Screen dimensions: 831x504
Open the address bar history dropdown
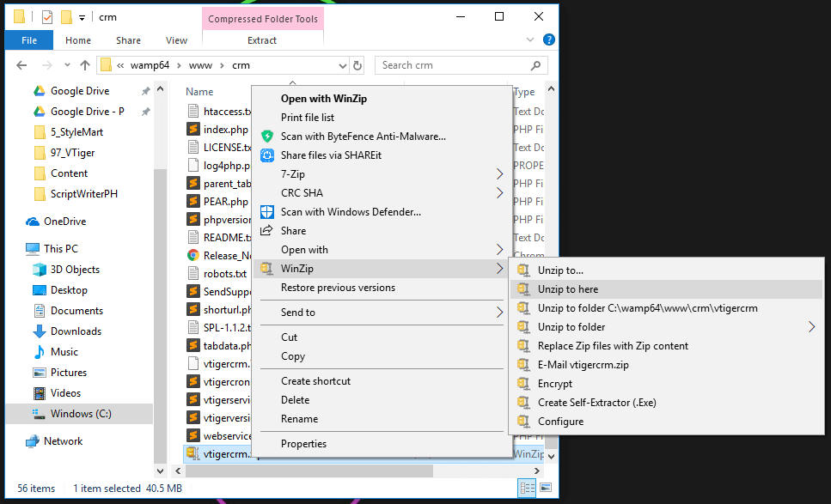tap(341, 65)
